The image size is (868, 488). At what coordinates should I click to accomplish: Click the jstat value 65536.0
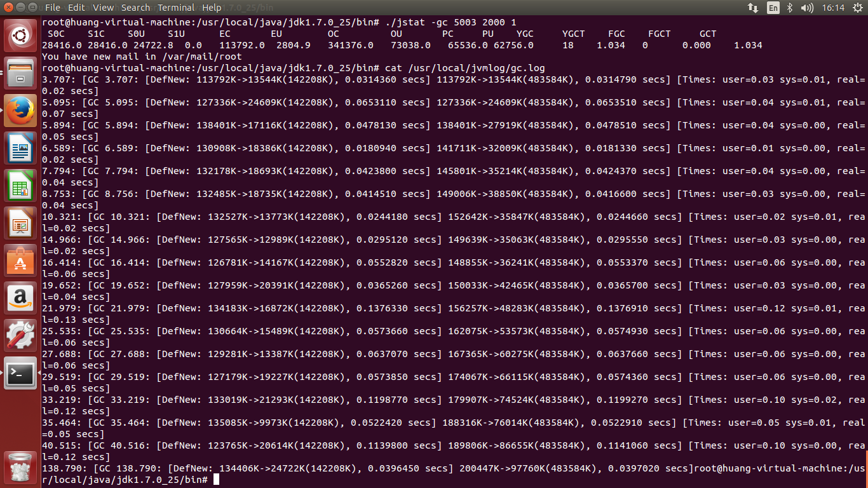coord(468,45)
